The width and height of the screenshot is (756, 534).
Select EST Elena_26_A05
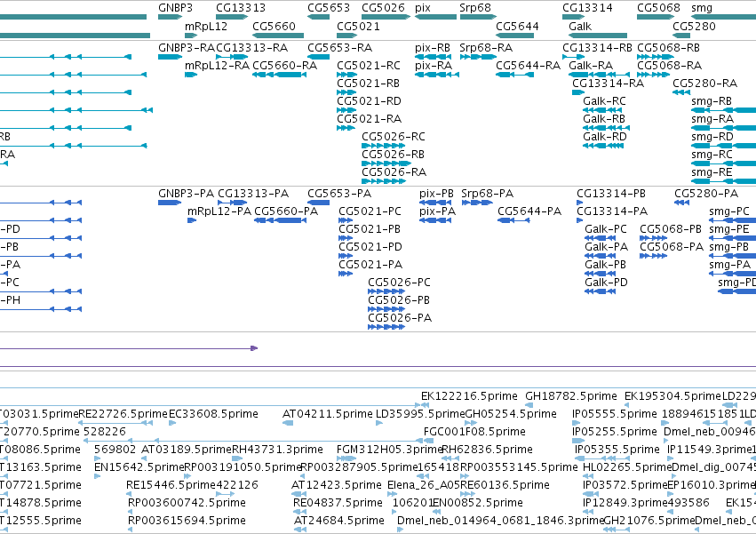(424, 485)
